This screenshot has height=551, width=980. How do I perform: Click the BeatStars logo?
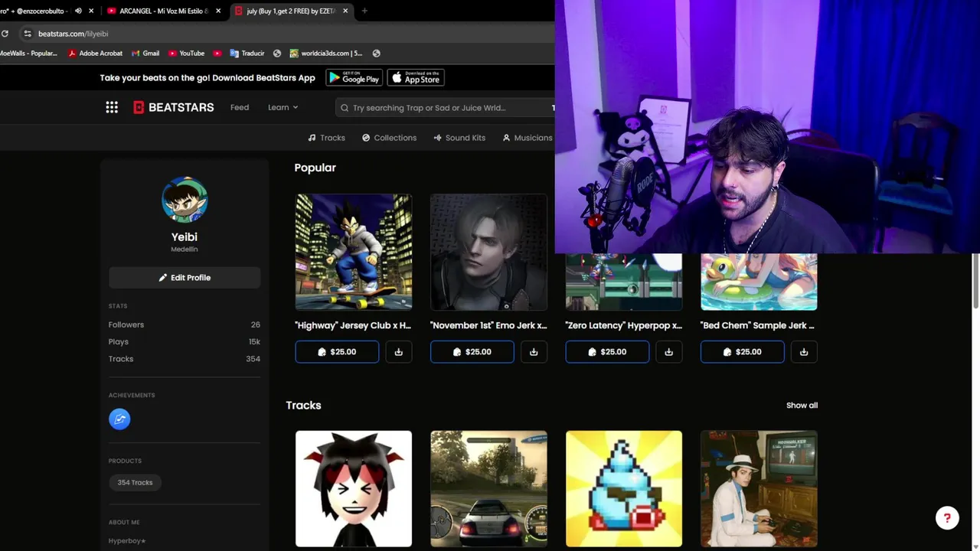(x=174, y=107)
